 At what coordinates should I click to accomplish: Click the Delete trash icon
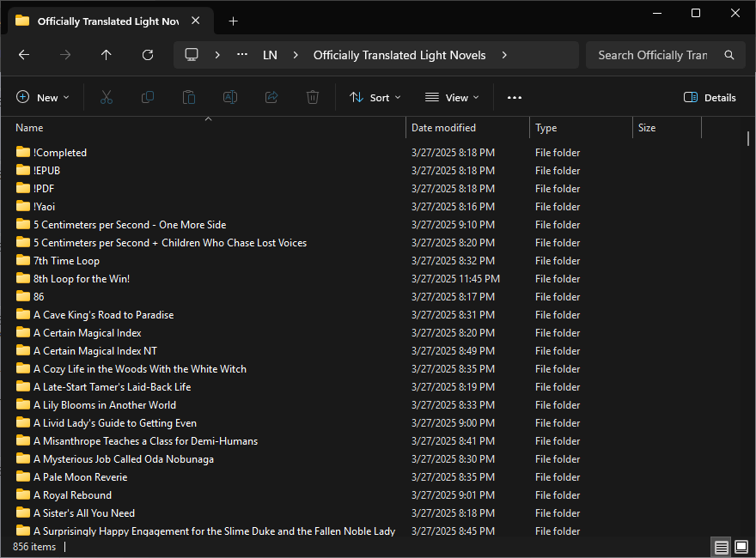point(313,98)
